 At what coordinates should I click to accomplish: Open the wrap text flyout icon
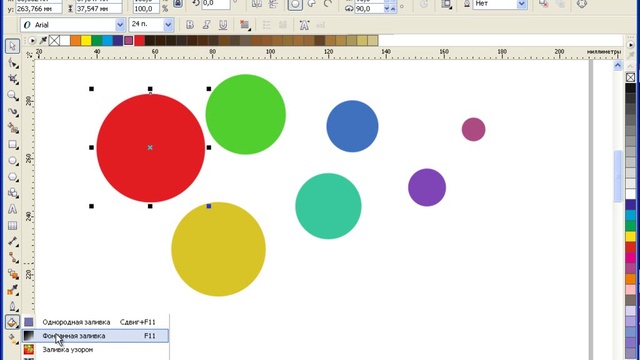tap(446, 4)
